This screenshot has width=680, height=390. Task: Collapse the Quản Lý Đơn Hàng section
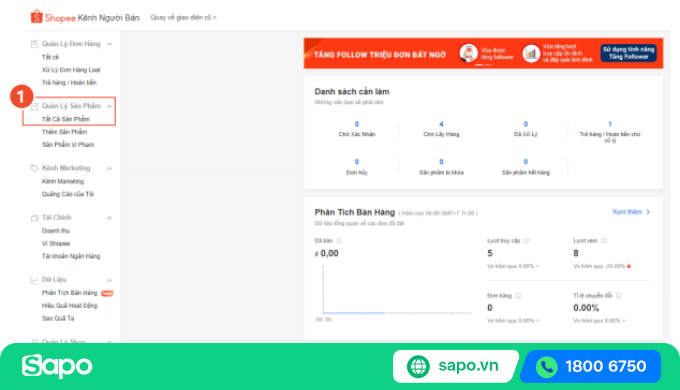[109, 44]
